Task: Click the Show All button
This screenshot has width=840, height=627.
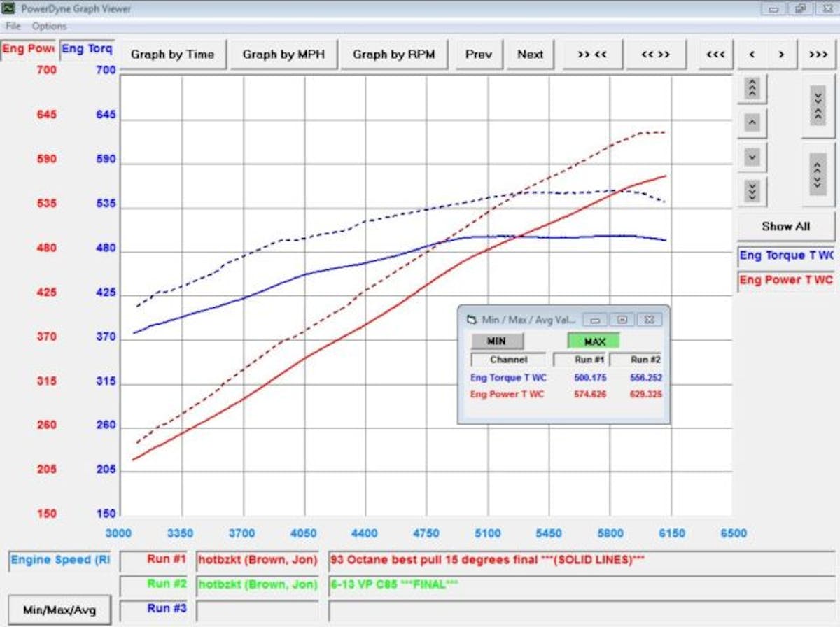Action: 786,226
